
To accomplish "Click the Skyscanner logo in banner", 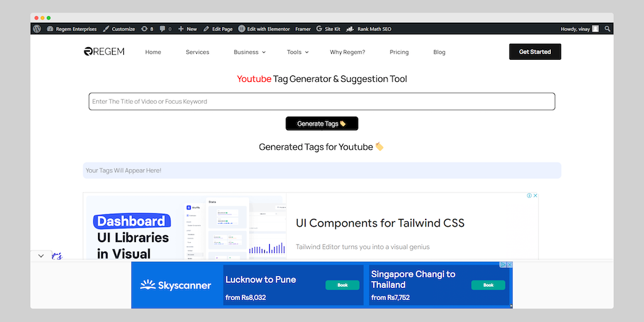I will 176,286.
